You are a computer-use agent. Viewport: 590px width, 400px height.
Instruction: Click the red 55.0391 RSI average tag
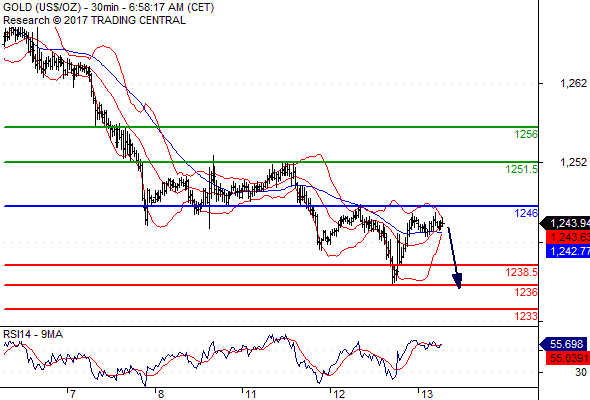568,358
